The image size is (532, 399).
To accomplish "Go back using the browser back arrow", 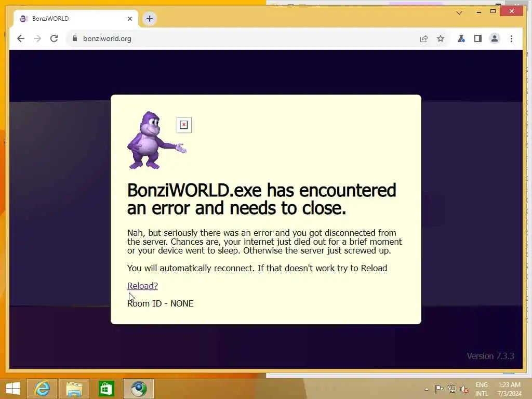I will click(21, 38).
